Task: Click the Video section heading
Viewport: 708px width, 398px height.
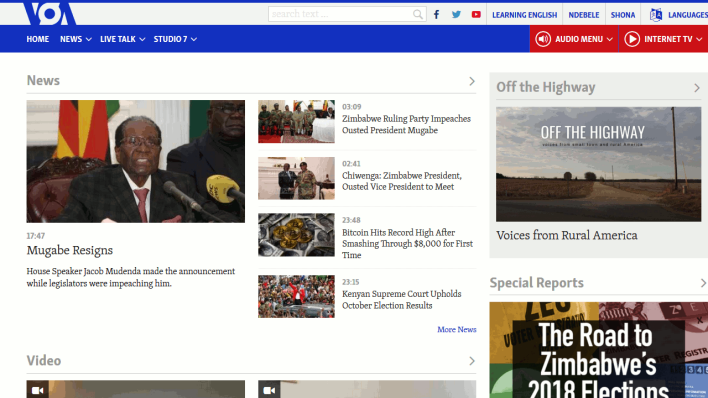Action: 44,361
